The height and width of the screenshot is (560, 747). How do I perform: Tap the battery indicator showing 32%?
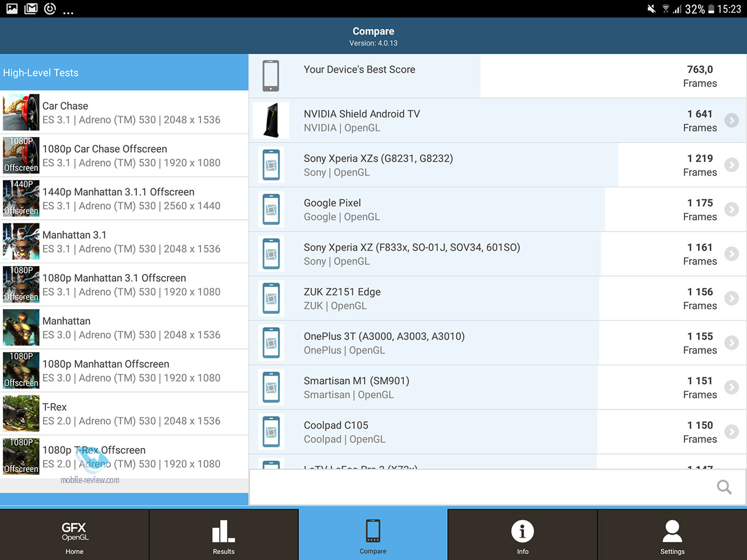click(699, 9)
